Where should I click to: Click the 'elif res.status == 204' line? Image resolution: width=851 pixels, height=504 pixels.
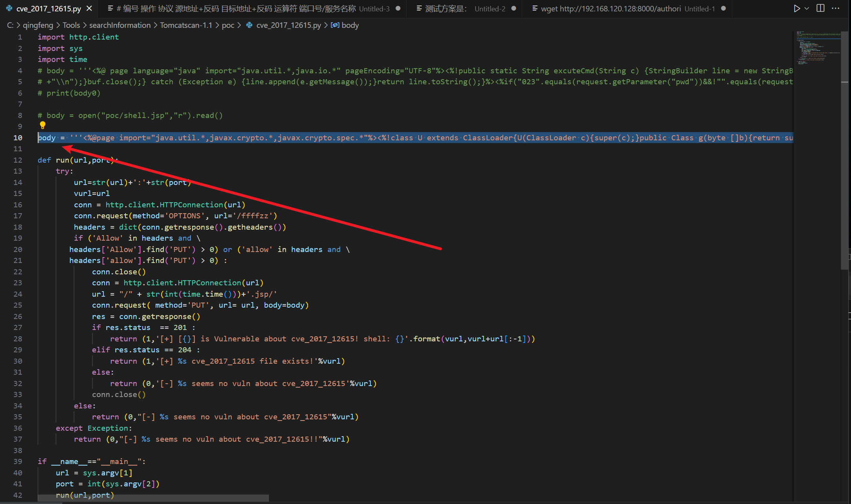point(146,350)
